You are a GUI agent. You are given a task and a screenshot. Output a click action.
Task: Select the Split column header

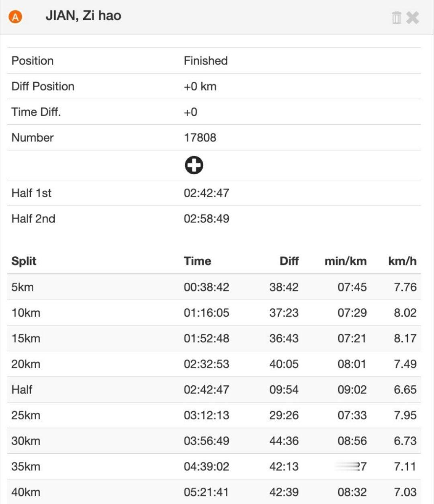click(24, 261)
